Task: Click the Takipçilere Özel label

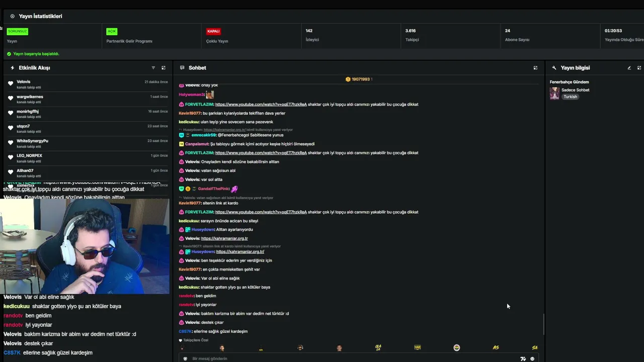Action: point(196,340)
